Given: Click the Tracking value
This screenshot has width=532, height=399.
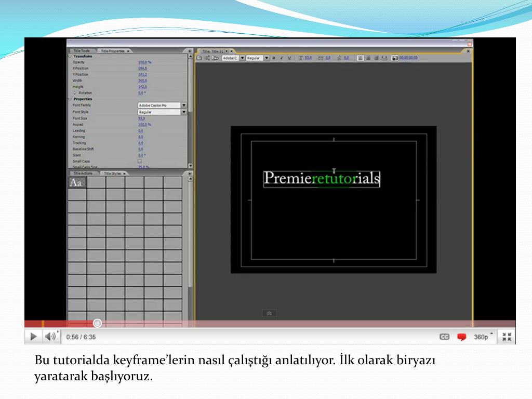Looking at the screenshot, I should coord(140,143).
